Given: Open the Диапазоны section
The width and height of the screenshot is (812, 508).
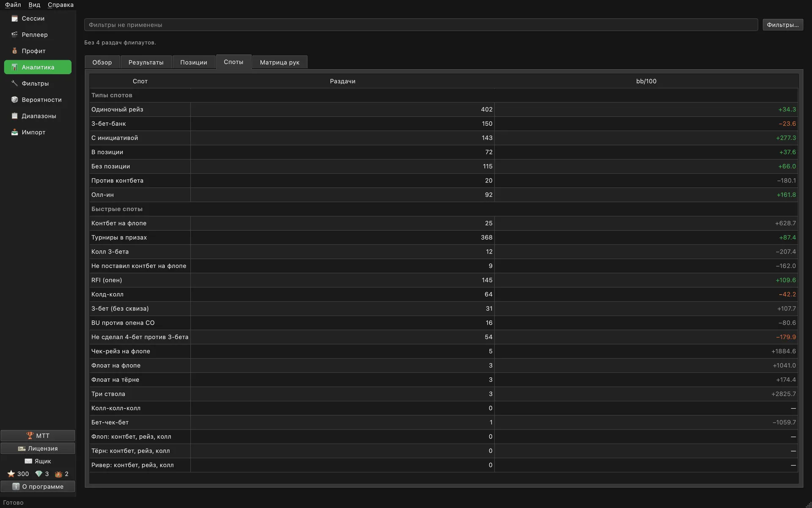Looking at the screenshot, I should pyautogui.click(x=38, y=116).
